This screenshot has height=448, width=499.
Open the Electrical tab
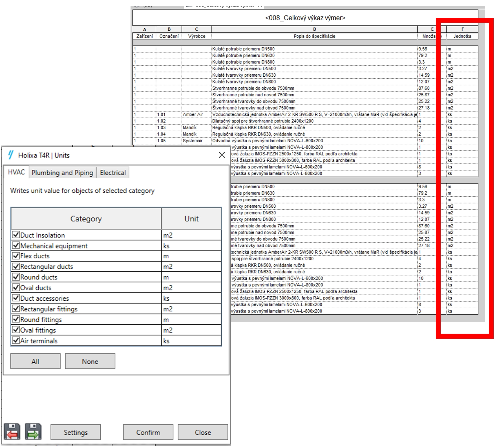pos(113,173)
